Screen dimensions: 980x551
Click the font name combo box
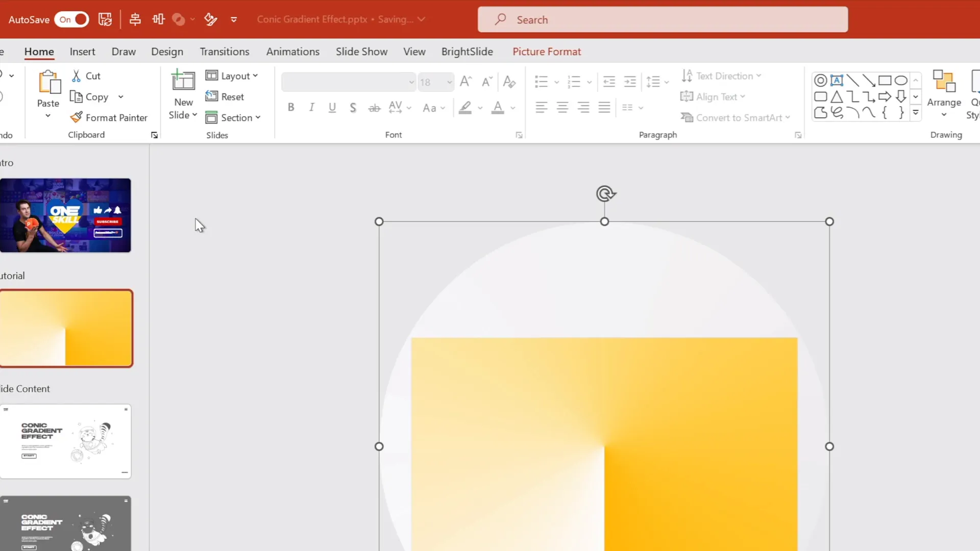click(x=348, y=82)
